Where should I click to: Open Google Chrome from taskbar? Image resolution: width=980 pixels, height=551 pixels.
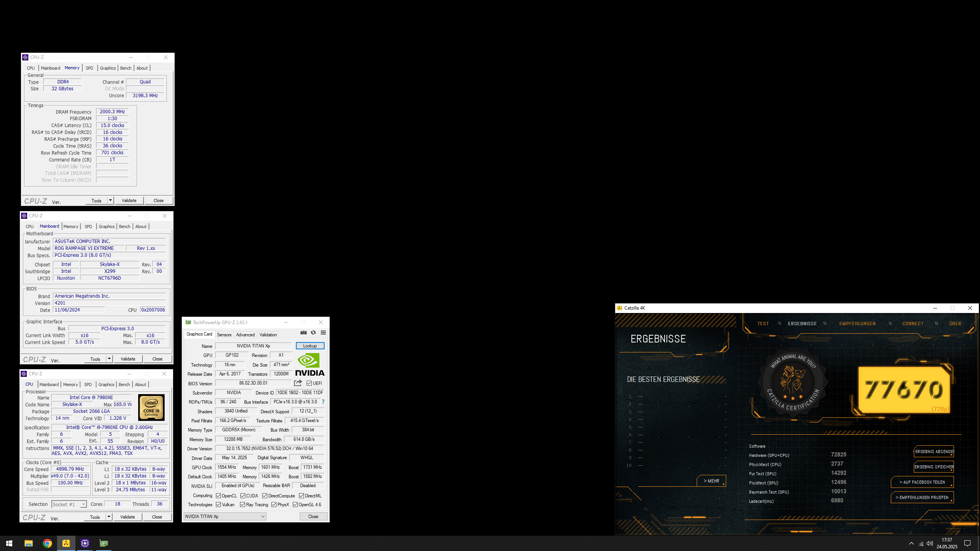pyautogui.click(x=47, y=543)
